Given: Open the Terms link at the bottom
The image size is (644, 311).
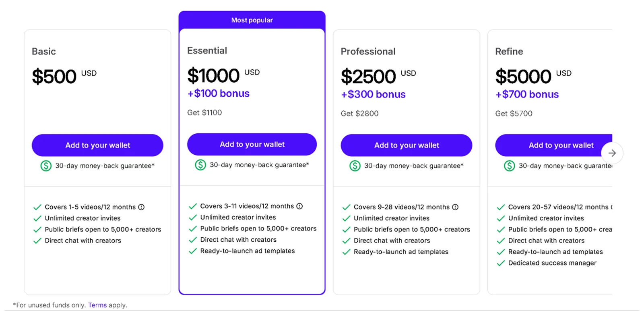Looking at the screenshot, I should click(x=97, y=305).
